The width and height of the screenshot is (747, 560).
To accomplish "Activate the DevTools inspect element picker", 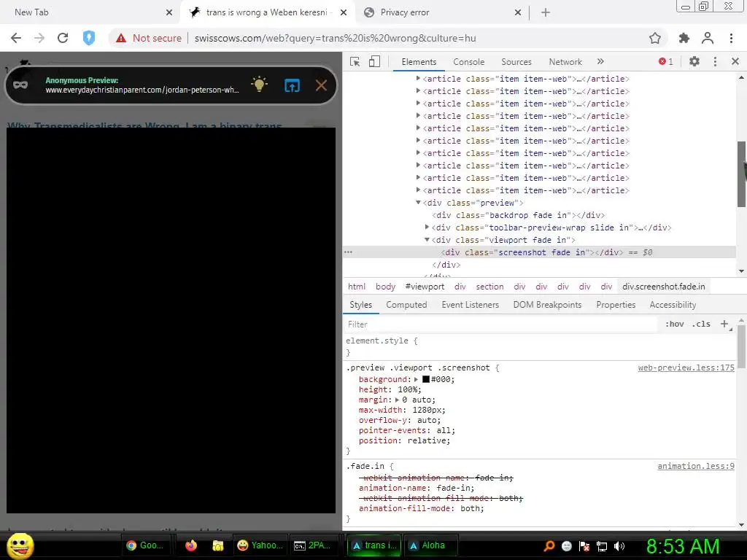I will (x=355, y=62).
